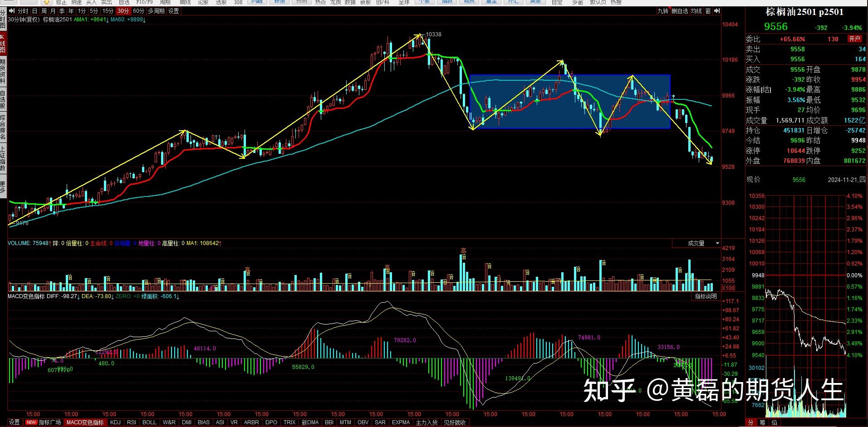Click the NEW 指标广场 badge icon
Viewport: 868px width, 427px height.
click(x=31, y=422)
